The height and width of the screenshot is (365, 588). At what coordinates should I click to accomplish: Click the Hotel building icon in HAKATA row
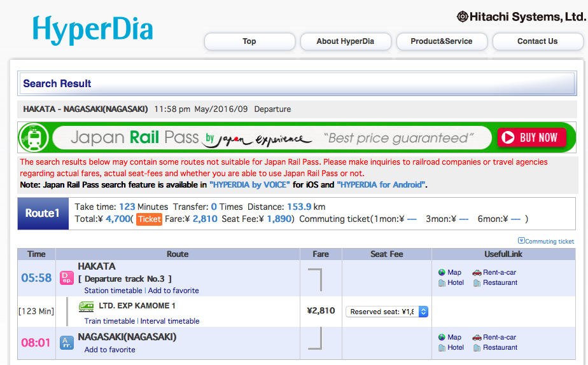click(x=442, y=283)
